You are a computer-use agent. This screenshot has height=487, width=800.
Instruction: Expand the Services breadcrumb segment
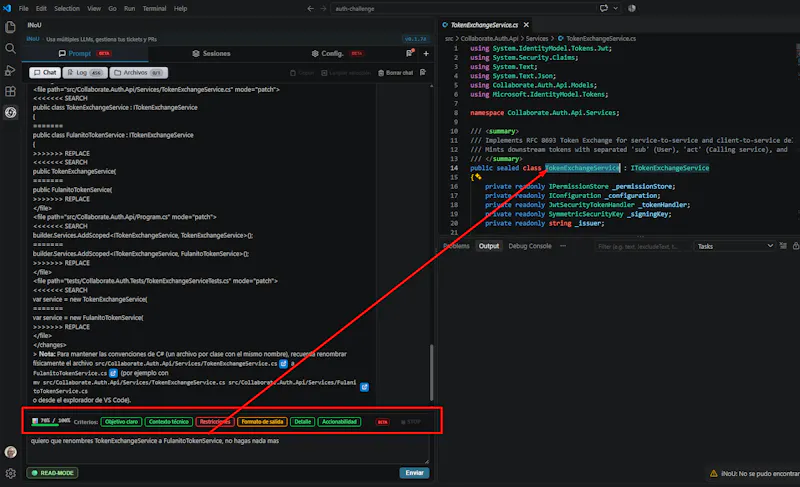537,38
